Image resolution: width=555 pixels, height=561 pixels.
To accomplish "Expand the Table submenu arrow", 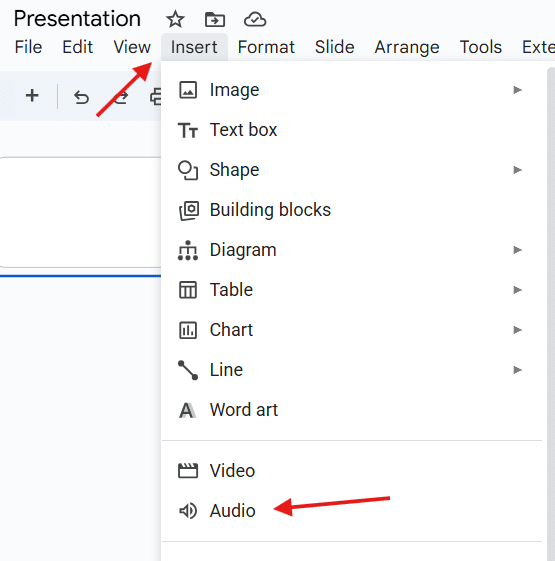I will tap(517, 290).
